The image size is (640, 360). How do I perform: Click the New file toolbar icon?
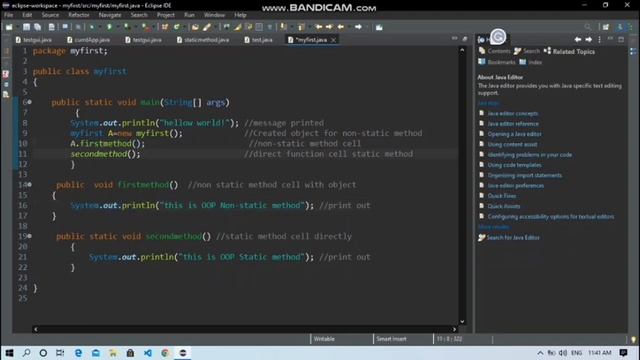9,27
